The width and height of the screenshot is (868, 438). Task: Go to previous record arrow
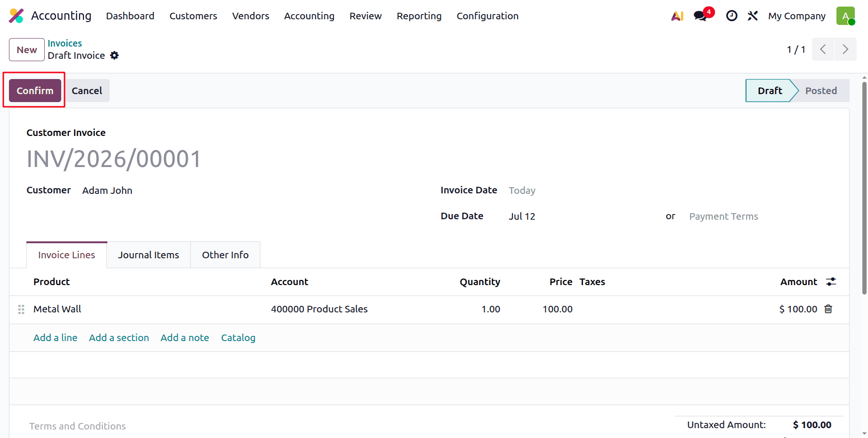point(823,49)
